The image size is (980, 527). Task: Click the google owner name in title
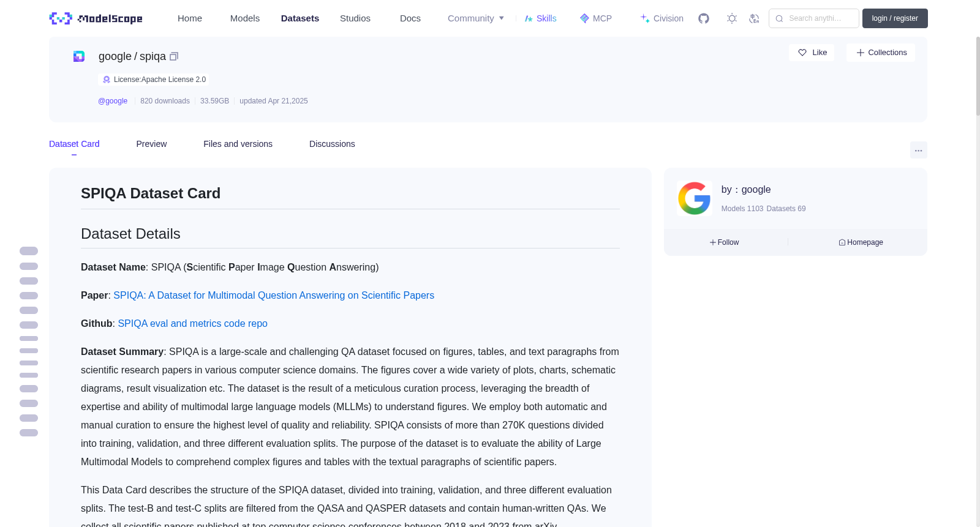(x=115, y=56)
